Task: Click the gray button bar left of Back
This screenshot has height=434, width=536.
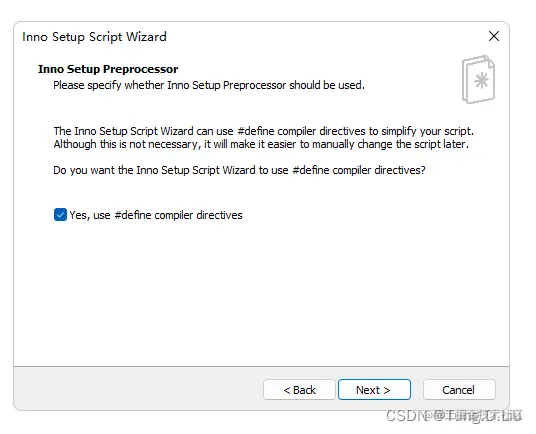Action: pos(138,389)
